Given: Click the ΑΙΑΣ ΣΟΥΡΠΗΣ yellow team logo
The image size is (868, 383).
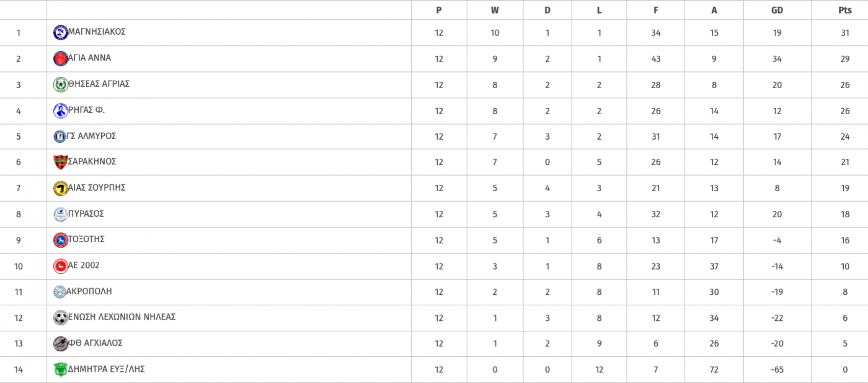Looking at the screenshot, I should tap(61, 188).
